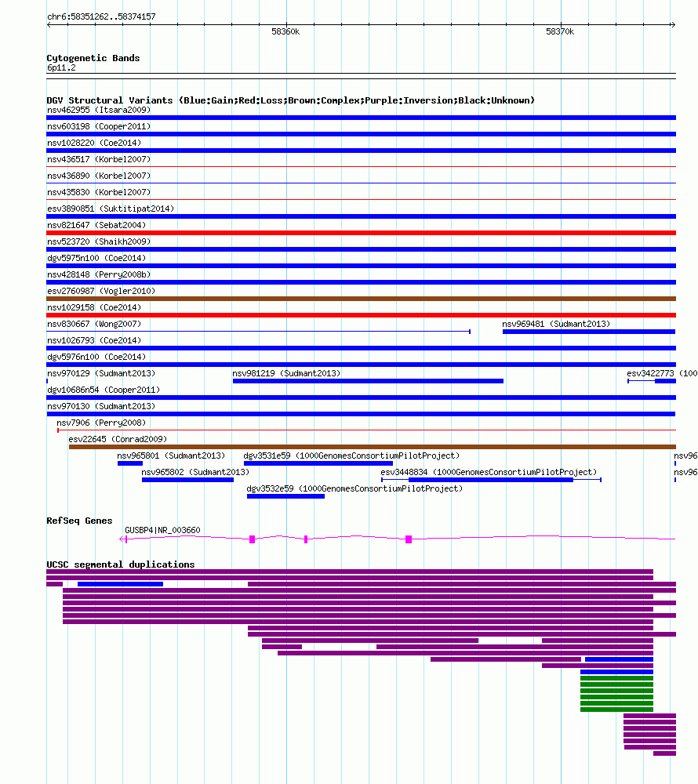The width and height of the screenshot is (698, 784).
Task: Click nsv970129 (Sudmant2013) variant label
Action: 101,374
